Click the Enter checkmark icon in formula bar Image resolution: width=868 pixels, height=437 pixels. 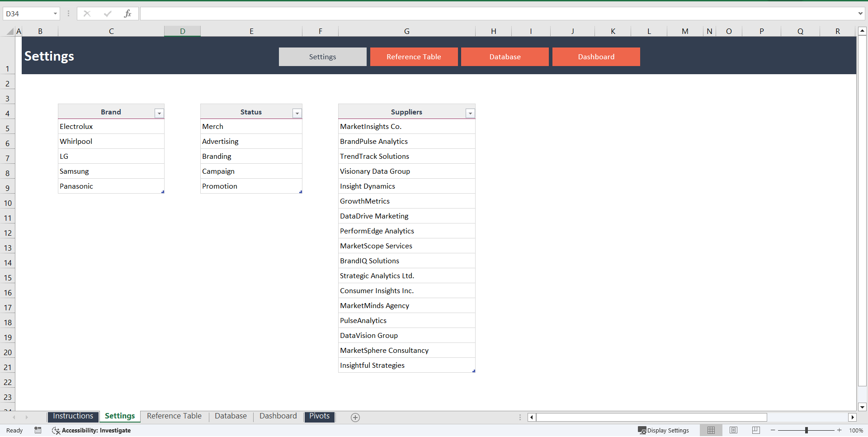(107, 14)
